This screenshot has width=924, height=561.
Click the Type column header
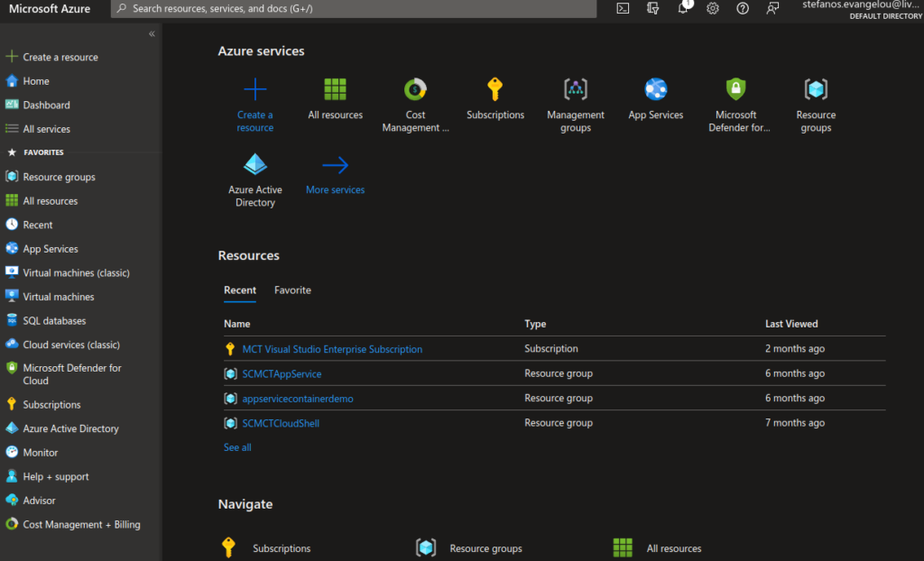click(535, 324)
